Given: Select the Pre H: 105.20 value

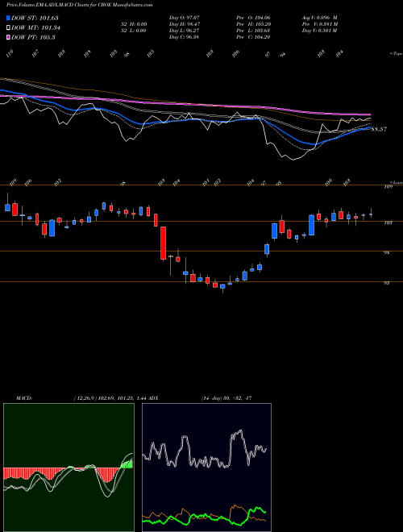Looking at the screenshot, I should (253, 24).
